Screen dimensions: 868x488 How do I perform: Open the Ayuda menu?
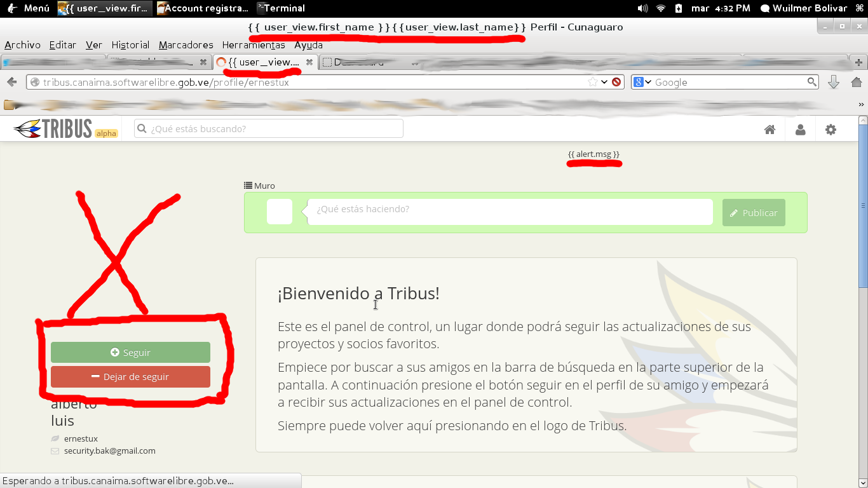coord(308,45)
